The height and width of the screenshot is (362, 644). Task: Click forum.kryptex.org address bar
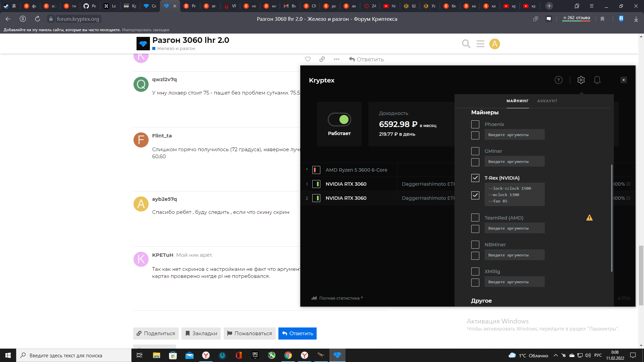pos(78,19)
